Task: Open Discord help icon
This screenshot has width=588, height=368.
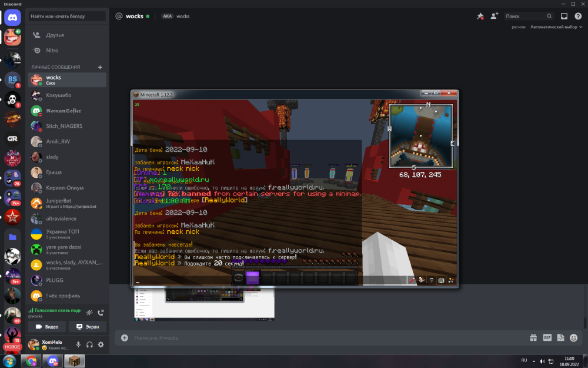Action: click(578, 16)
